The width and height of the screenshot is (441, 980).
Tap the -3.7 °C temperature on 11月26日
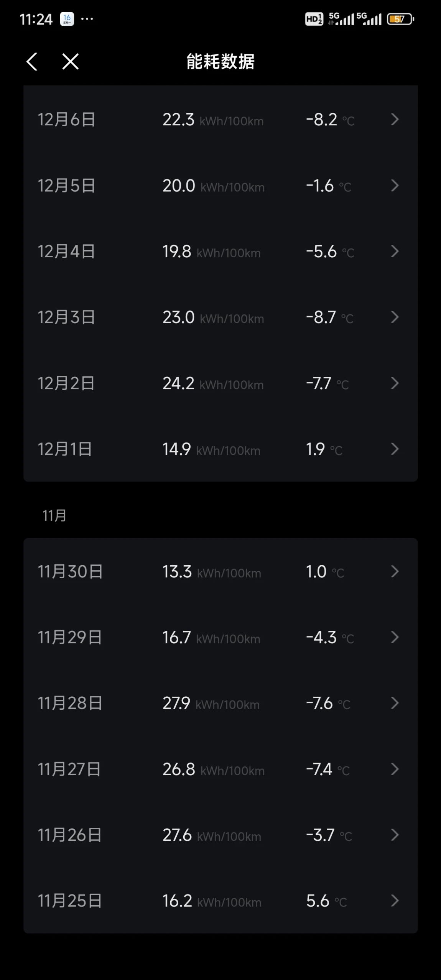coord(329,835)
